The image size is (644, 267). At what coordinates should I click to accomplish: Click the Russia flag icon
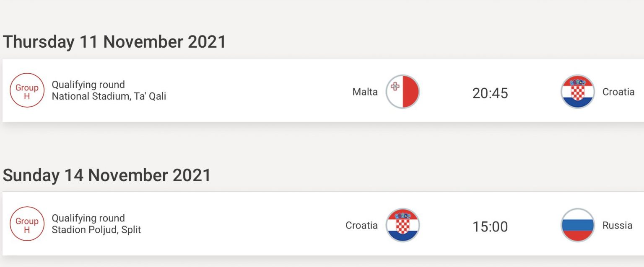(x=577, y=225)
